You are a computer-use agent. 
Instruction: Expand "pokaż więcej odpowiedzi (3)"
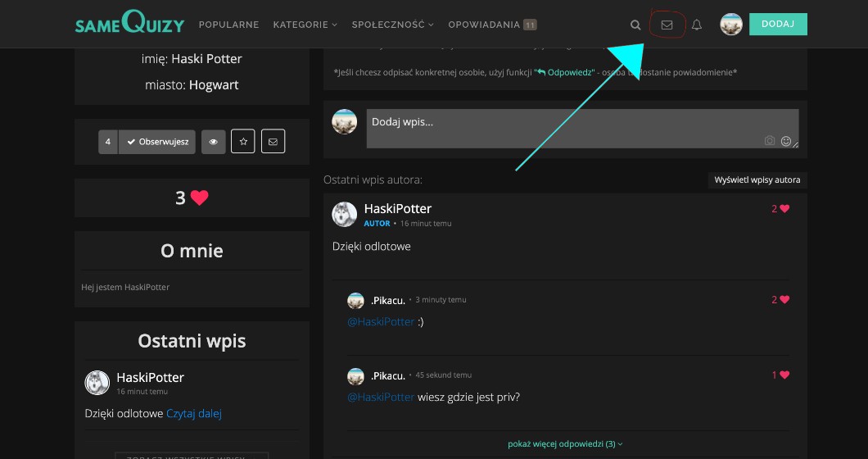[x=565, y=444]
